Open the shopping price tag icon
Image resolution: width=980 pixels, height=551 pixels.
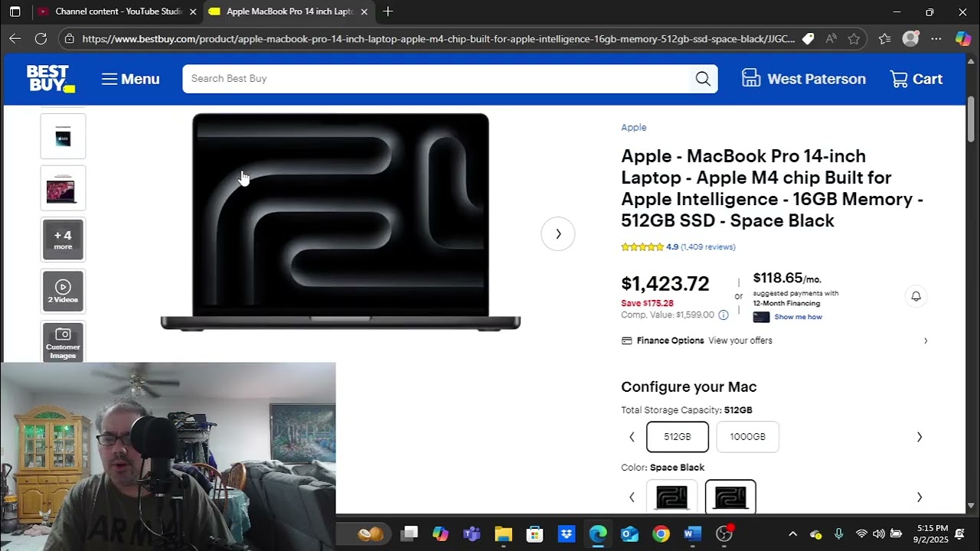point(808,38)
